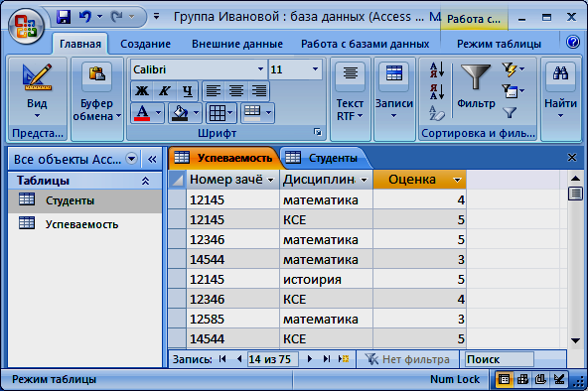Go to the last record

327,359
